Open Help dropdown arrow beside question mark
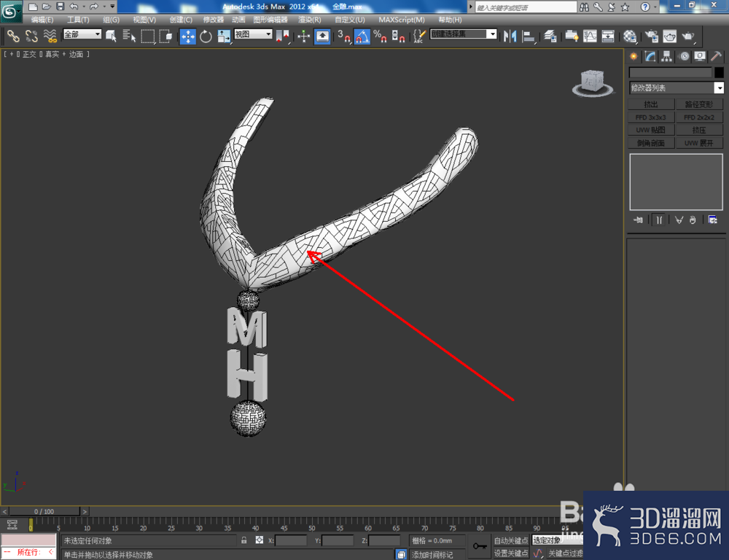Screen dimensions: 729x560 [655, 7]
